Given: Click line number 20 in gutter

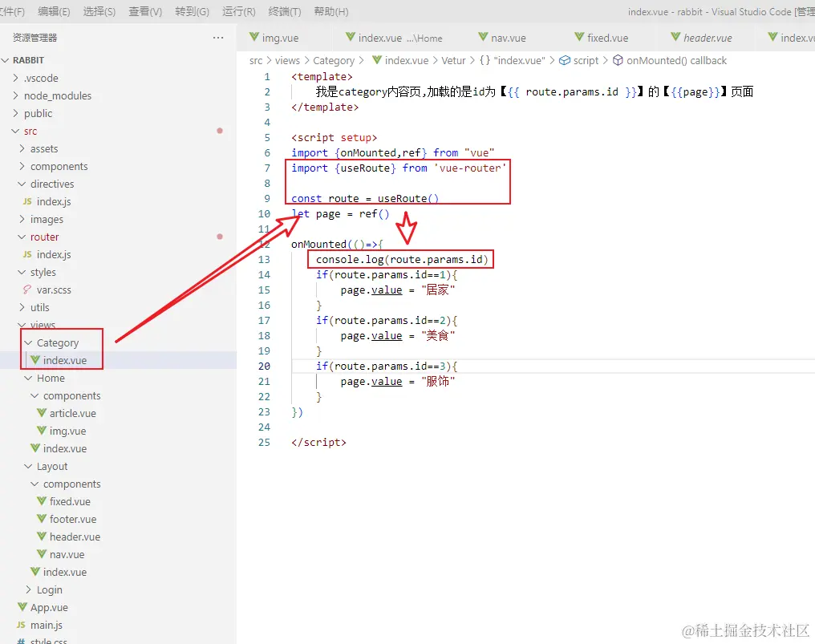Looking at the screenshot, I should (264, 366).
